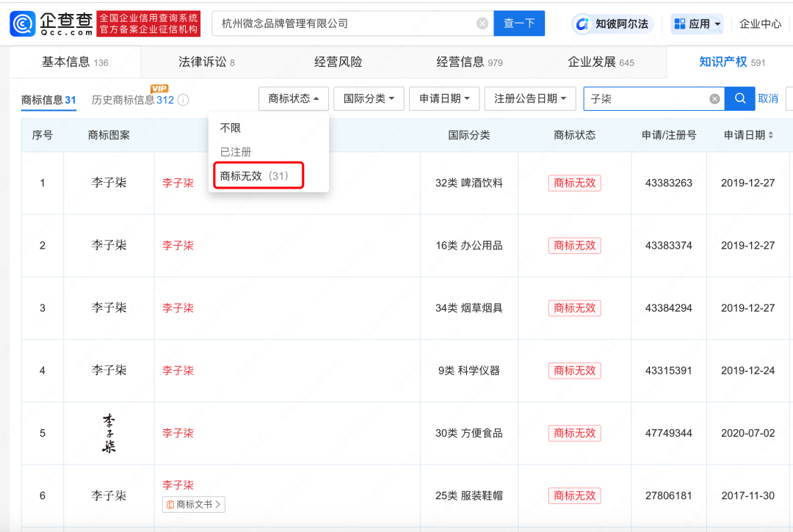Image resolution: width=793 pixels, height=532 pixels.
Task: Open the 国际分类 filter dropdown
Action: coord(369,98)
